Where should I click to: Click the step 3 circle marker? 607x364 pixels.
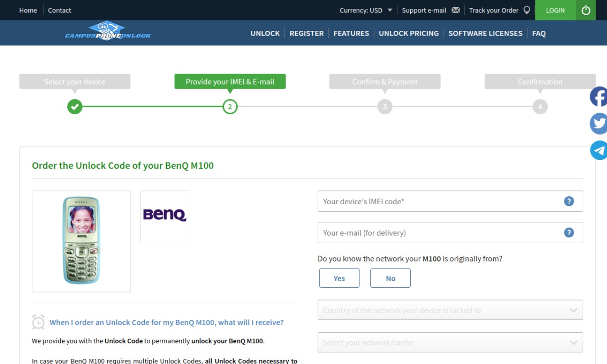point(385,107)
